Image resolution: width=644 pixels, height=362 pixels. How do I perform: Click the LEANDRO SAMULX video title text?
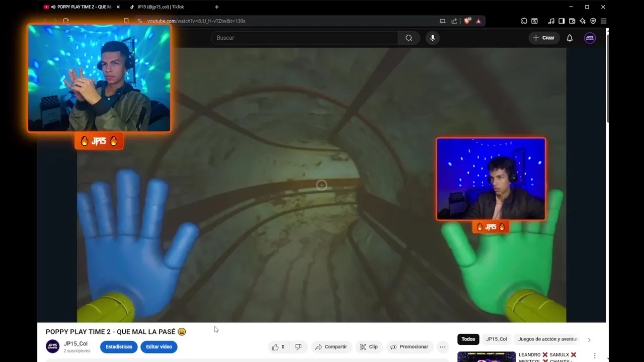pyautogui.click(x=547, y=357)
